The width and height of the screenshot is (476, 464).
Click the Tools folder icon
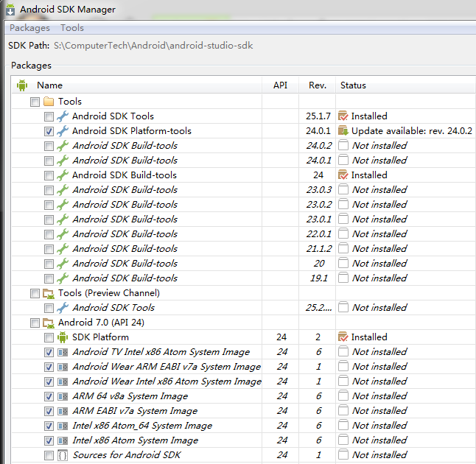click(x=49, y=102)
